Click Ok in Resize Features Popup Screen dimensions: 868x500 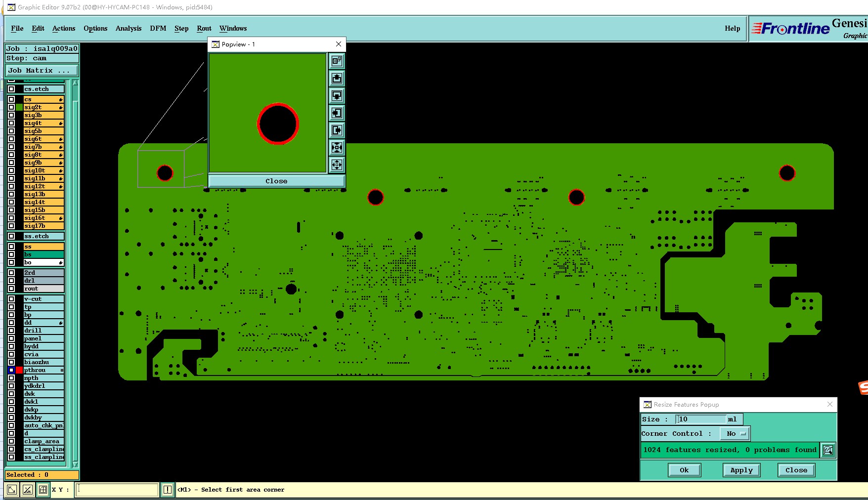tap(684, 470)
